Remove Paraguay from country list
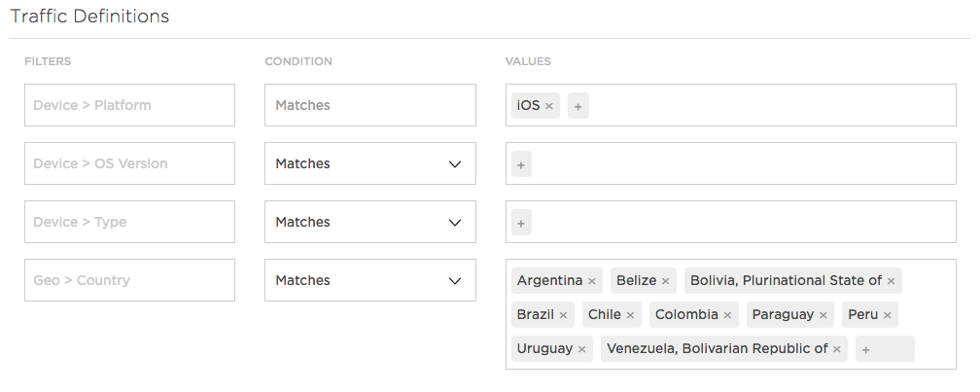 pos(823,315)
